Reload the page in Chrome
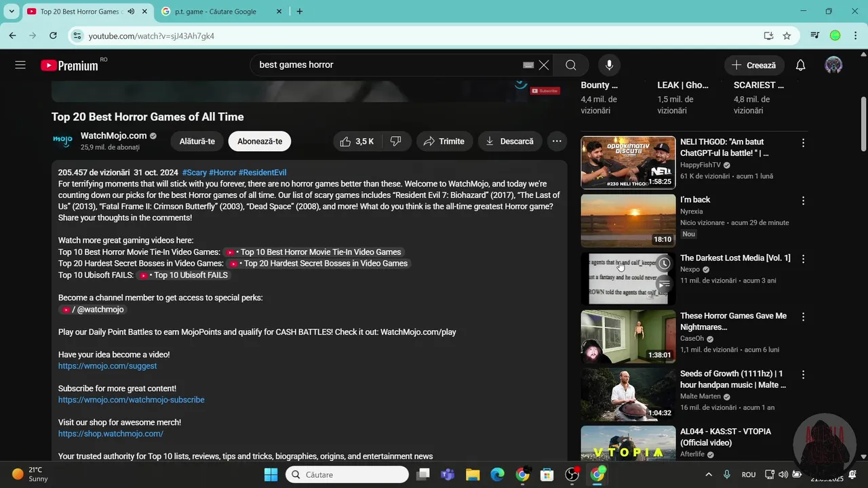Screen dimensions: 868x488 click(53, 36)
